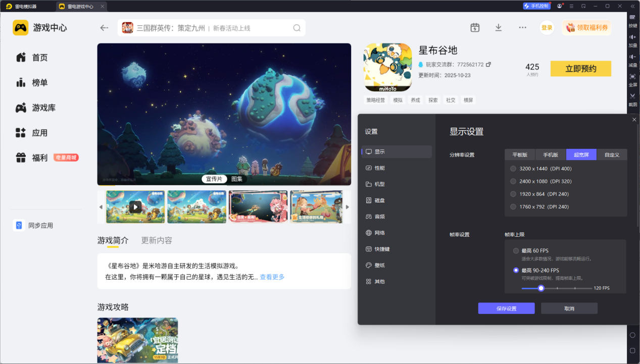Go back with the left arrow
This screenshot has height=364, width=640.
pyautogui.click(x=104, y=28)
